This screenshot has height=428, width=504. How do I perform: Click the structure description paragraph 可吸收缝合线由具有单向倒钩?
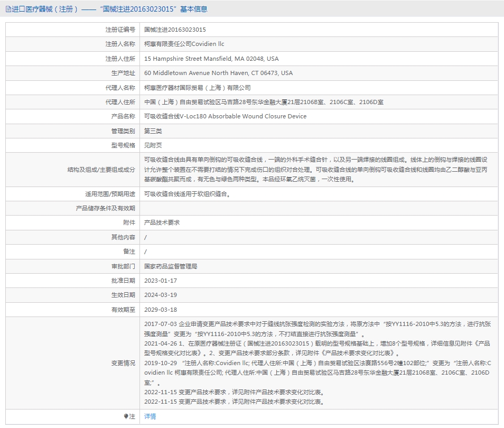315,170
